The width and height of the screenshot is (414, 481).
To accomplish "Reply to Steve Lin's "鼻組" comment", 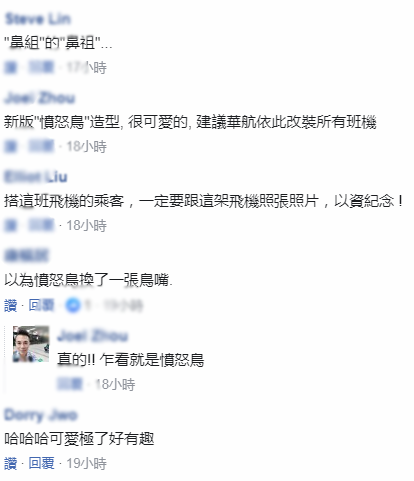I will [41, 67].
